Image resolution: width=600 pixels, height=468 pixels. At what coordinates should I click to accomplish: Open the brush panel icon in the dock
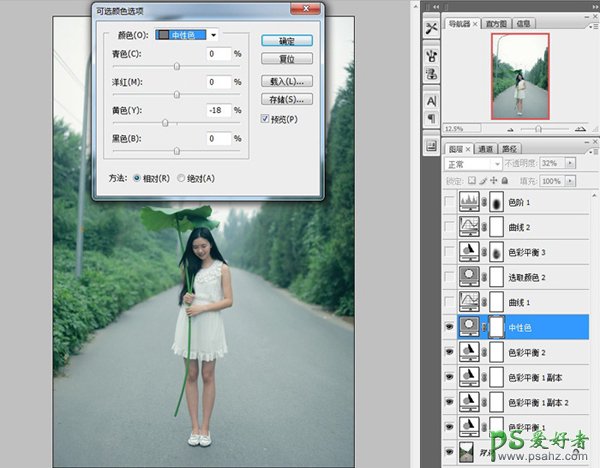point(431,55)
